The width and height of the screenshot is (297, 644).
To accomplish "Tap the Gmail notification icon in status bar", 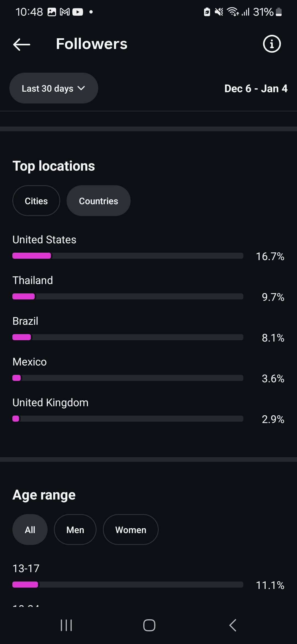I will tap(65, 12).
